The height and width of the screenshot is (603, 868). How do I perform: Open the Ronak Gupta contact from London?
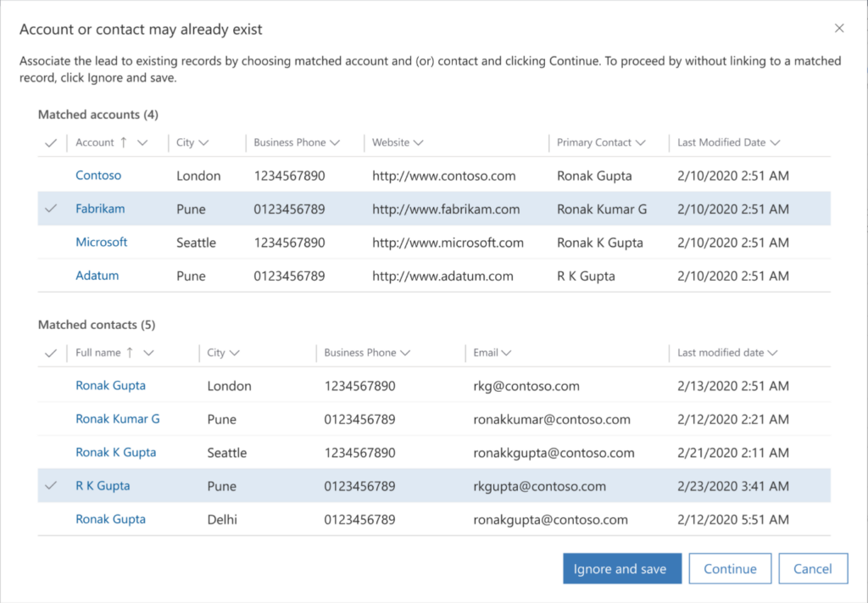click(x=111, y=386)
